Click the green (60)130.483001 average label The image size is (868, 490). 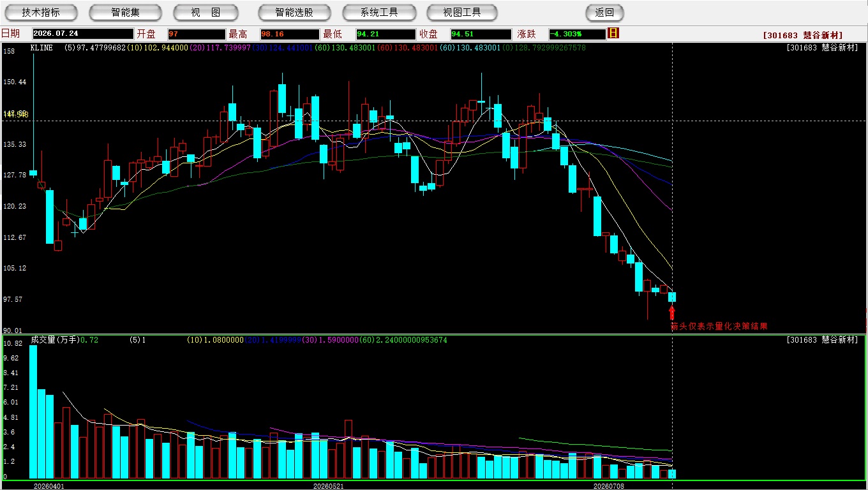coord(345,48)
